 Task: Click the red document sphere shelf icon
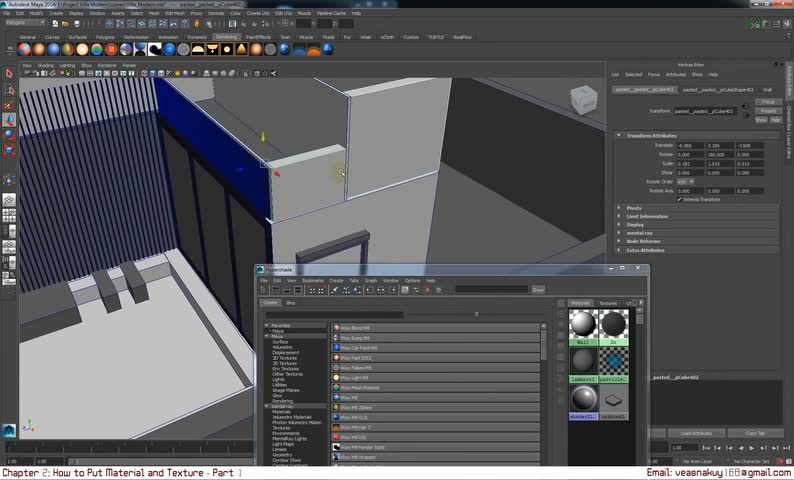111,49
